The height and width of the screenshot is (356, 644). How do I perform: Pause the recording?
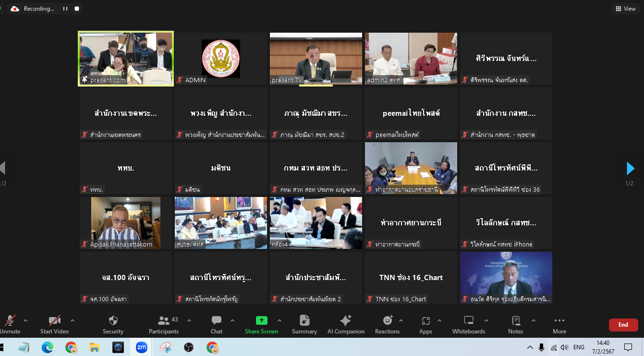(x=65, y=9)
